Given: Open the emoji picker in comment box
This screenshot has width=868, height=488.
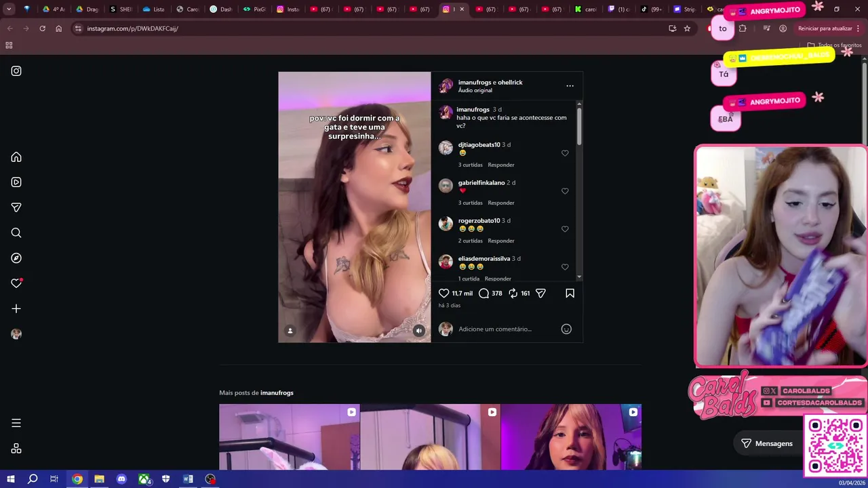Looking at the screenshot, I should 566,329.
